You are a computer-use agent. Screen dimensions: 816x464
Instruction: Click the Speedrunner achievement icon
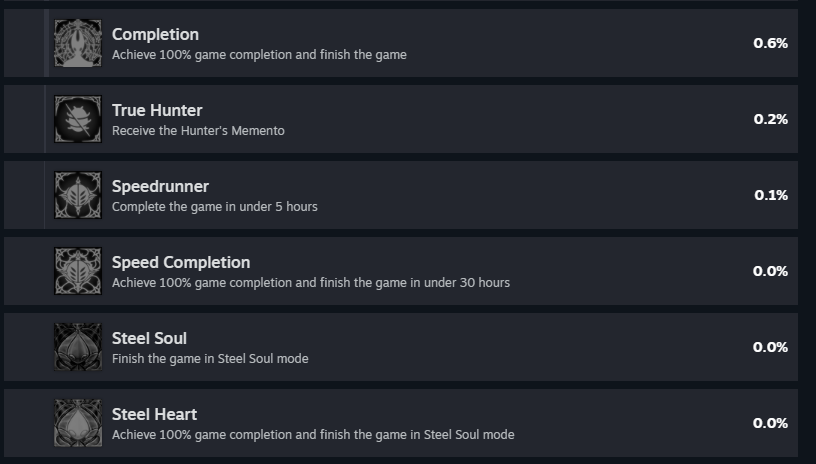(x=78, y=195)
